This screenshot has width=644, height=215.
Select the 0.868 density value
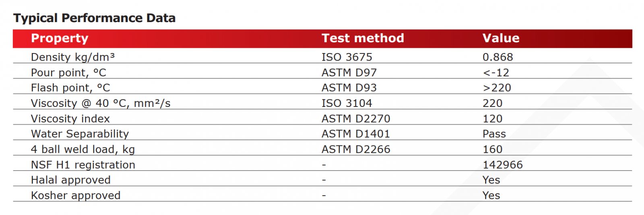pos(497,57)
